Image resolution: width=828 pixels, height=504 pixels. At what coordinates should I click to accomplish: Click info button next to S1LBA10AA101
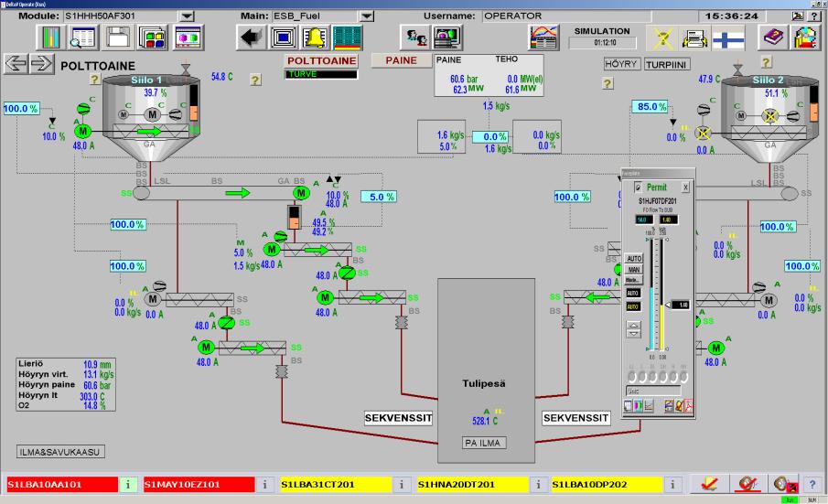(128, 485)
